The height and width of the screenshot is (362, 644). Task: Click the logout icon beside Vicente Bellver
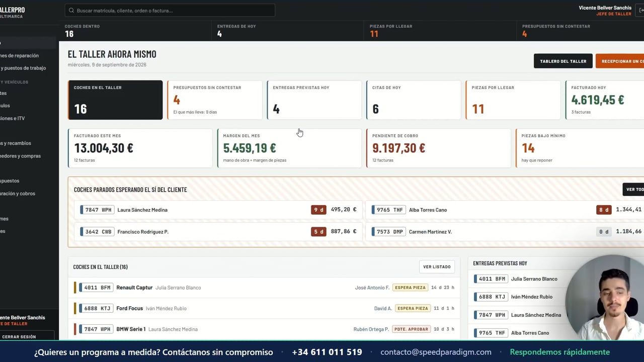coord(640,10)
